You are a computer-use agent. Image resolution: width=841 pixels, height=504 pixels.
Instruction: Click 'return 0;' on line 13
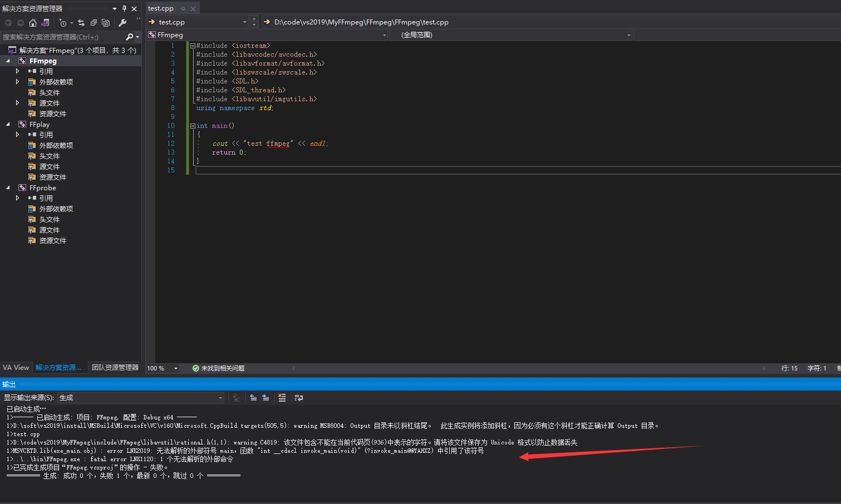point(229,152)
